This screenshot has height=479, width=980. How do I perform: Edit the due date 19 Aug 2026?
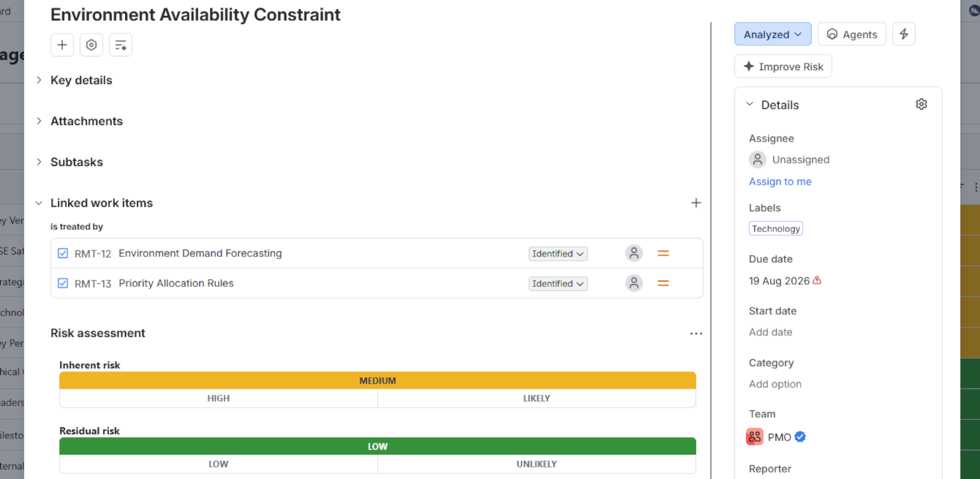pyautogui.click(x=779, y=280)
